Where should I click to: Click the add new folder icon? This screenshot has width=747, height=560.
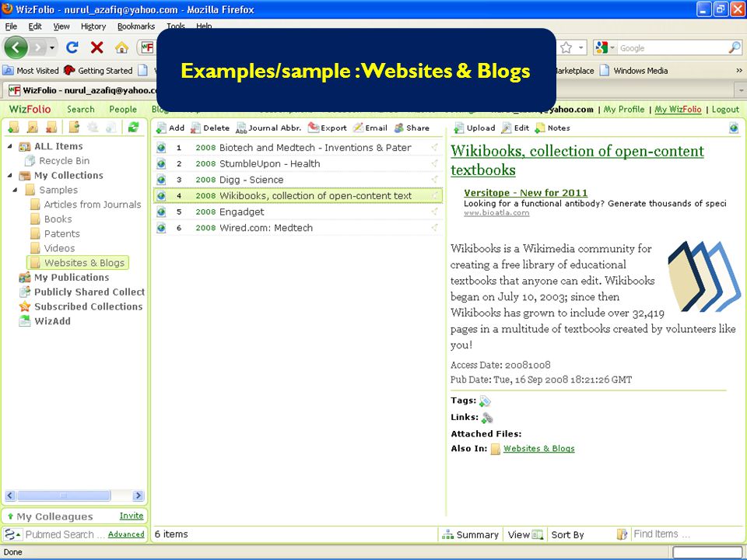[13, 127]
